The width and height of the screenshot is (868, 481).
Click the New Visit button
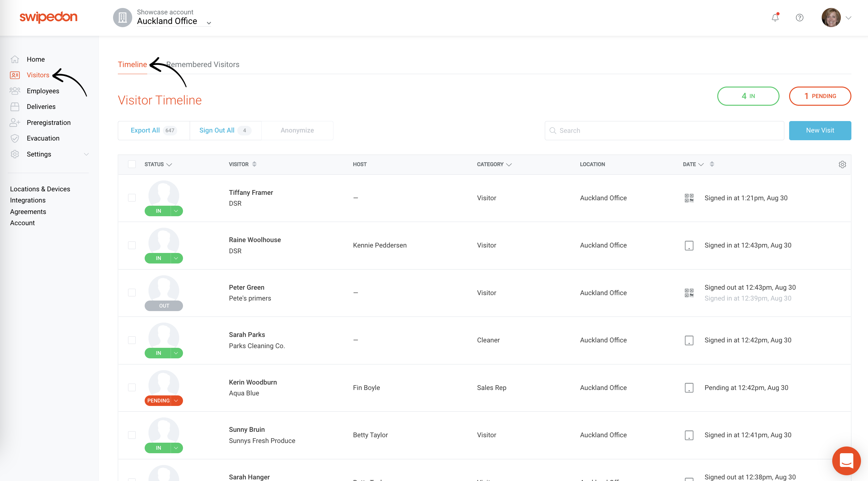[x=820, y=130]
